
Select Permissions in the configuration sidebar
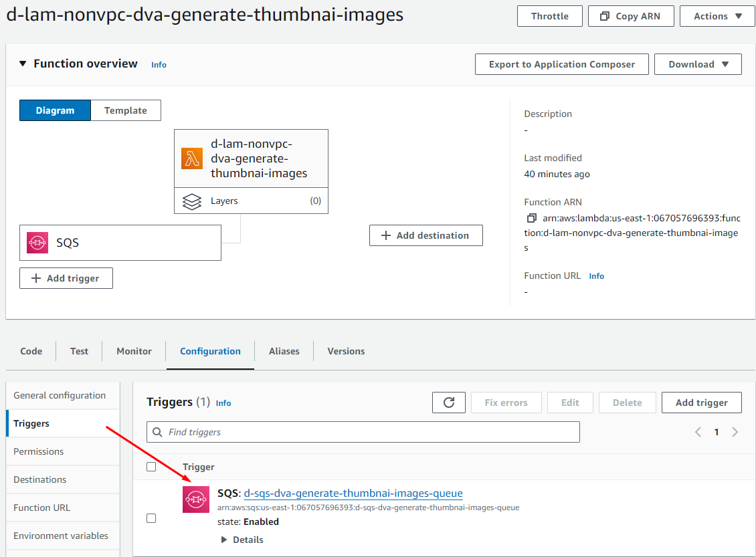[39, 451]
